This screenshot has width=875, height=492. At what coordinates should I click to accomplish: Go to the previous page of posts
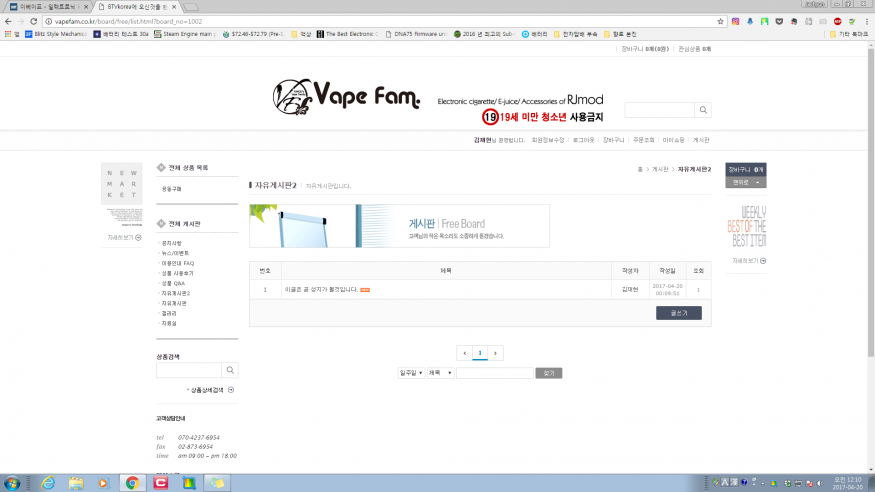[x=464, y=353]
